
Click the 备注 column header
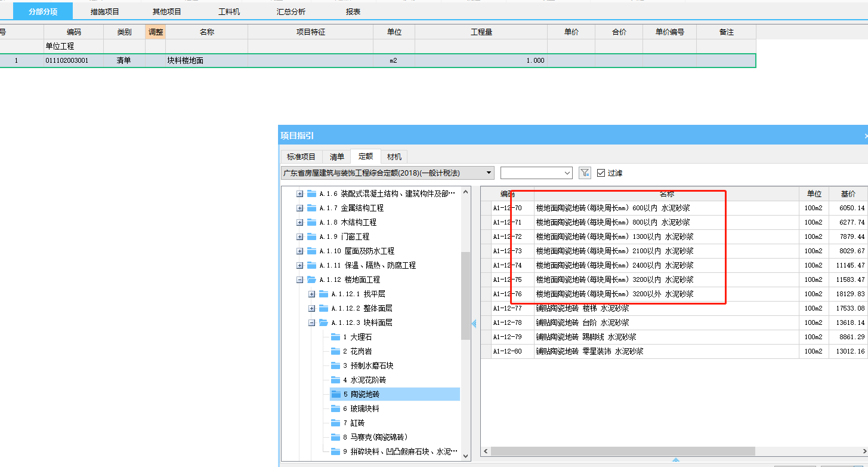[727, 32]
